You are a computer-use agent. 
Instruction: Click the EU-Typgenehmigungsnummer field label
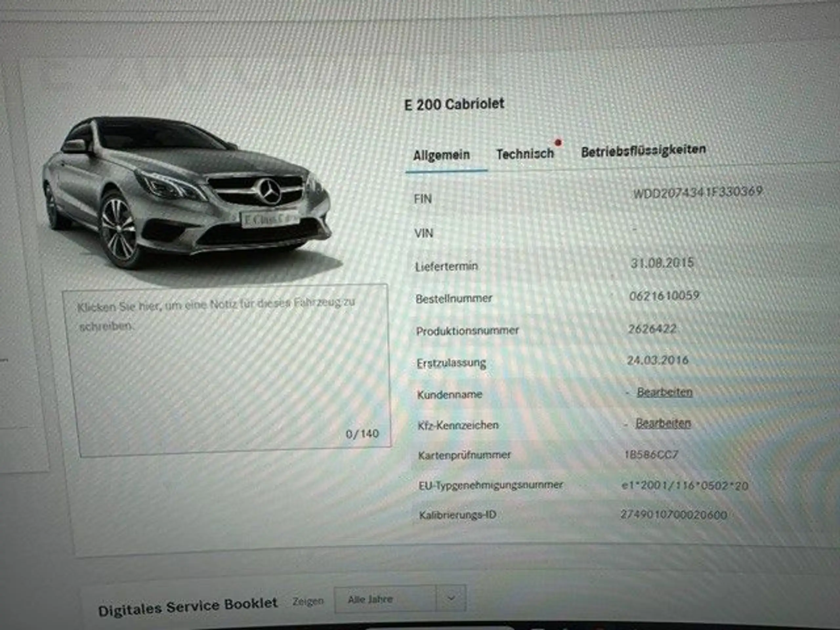click(x=491, y=486)
